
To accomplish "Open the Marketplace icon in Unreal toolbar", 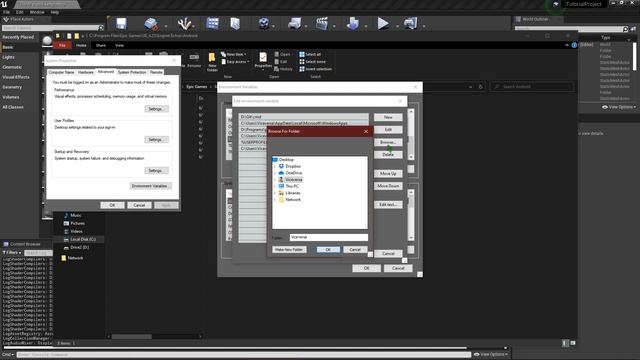I will point(235,23).
